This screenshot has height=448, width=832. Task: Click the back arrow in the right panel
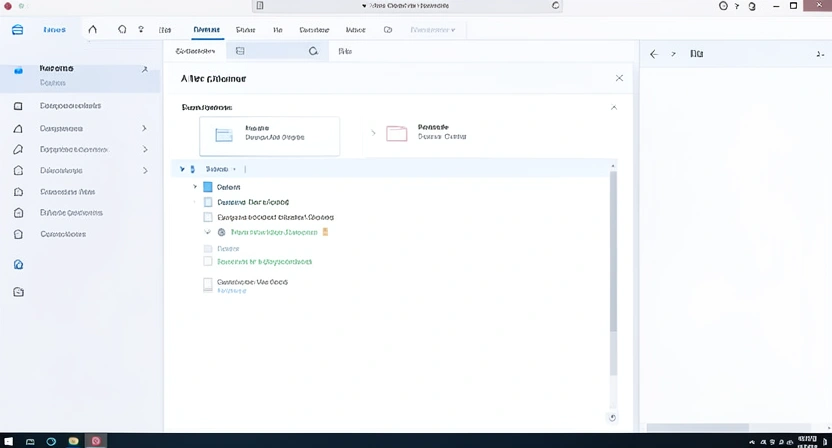click(x=654, y=54)
